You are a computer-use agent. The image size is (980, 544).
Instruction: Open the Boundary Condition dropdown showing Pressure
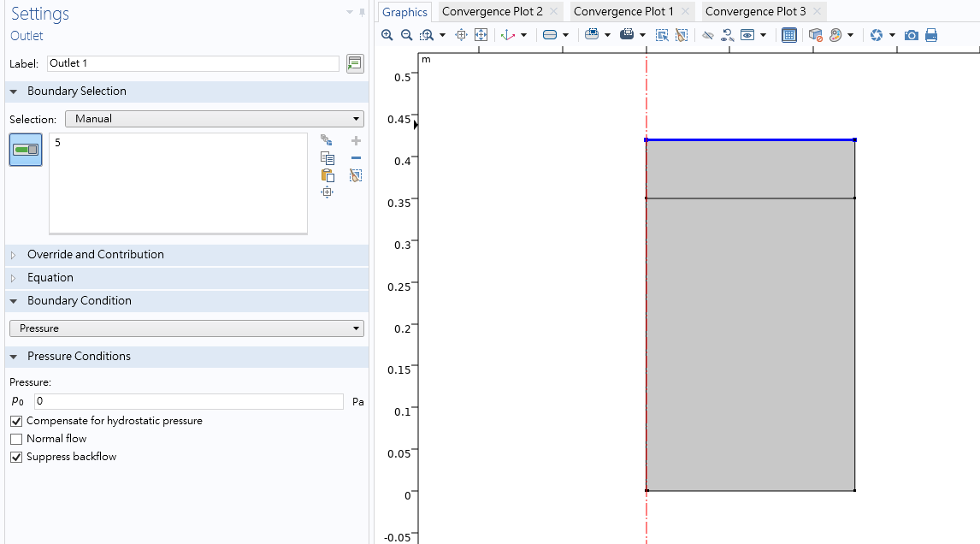(x=186, y=328)
